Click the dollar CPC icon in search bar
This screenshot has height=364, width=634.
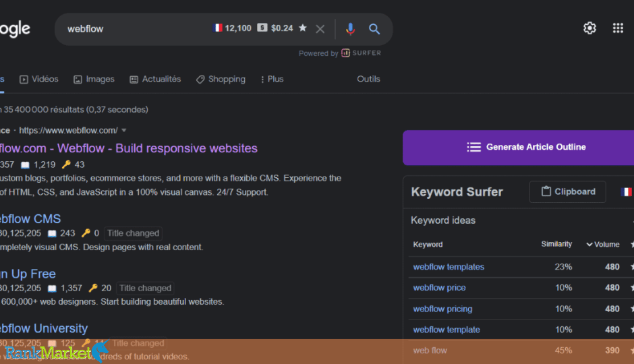pyautogui.click(x=262, y=28)
